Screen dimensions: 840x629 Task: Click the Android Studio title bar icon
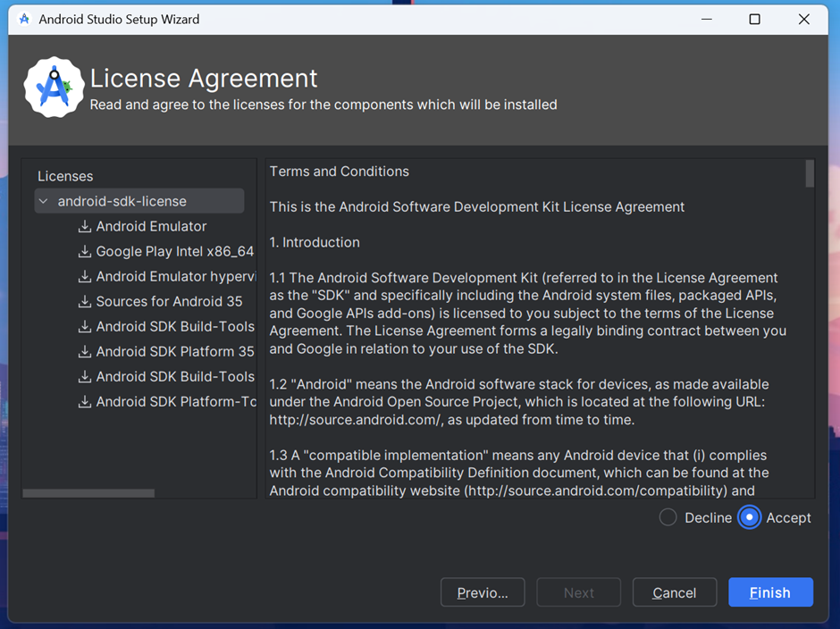(x=24, y=20)
